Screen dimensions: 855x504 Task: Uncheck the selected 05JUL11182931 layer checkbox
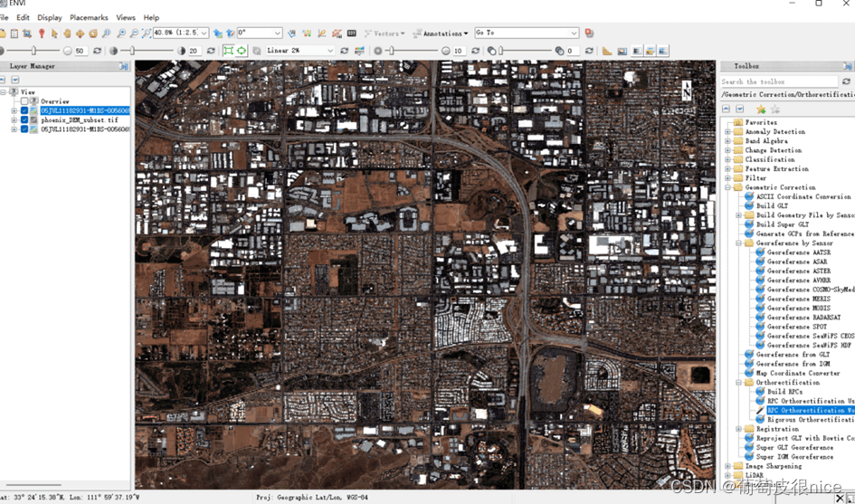click(24, 110)
